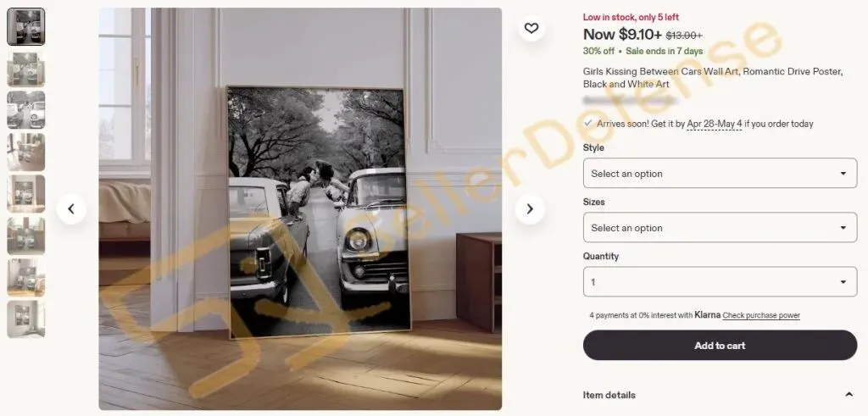Viewport: 868px width, 416px height.
Task: Select the sixth product thumbnail
Action: tap(26, 236)
